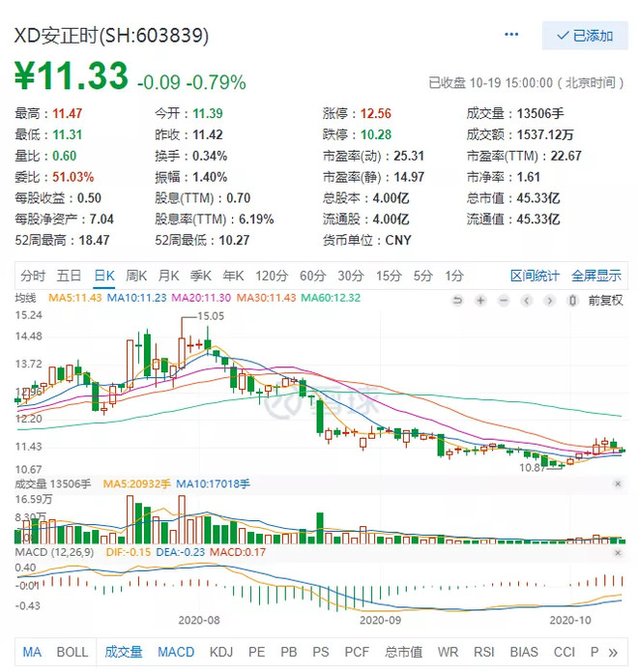Switch to the 30分 interval tab
The image size is (638, 672).
tap(351, 276)
